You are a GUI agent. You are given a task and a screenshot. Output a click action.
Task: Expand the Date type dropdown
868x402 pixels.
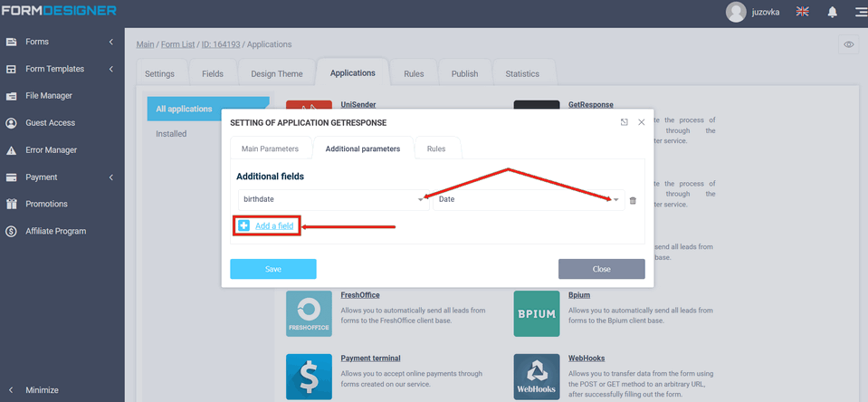pyautogui.click(x=615, y=199)
